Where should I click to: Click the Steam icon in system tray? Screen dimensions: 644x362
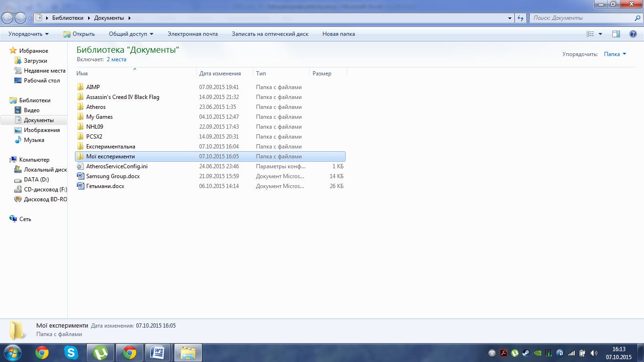point(526,353)
